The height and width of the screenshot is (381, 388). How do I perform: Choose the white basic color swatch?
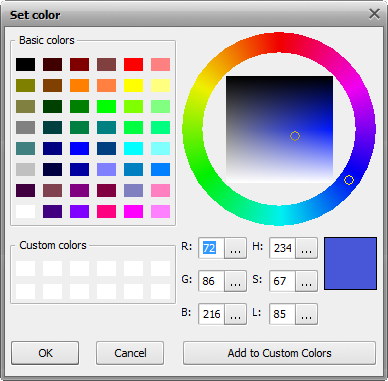point(25,212)
